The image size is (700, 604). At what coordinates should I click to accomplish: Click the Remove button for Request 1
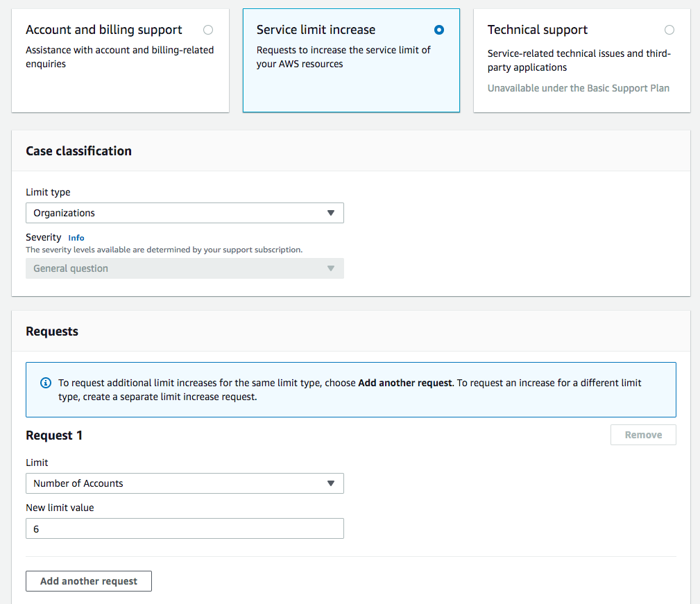(x=643, y=435)
